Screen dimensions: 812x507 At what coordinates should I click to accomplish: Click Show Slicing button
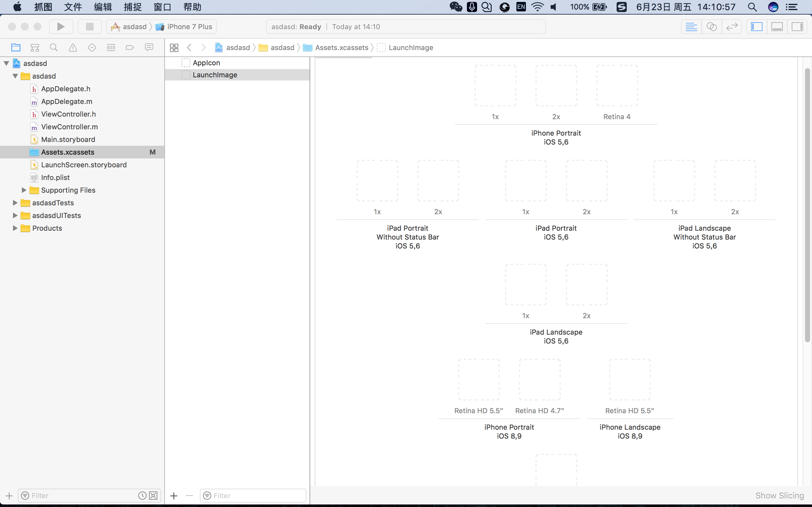[779, 495]
